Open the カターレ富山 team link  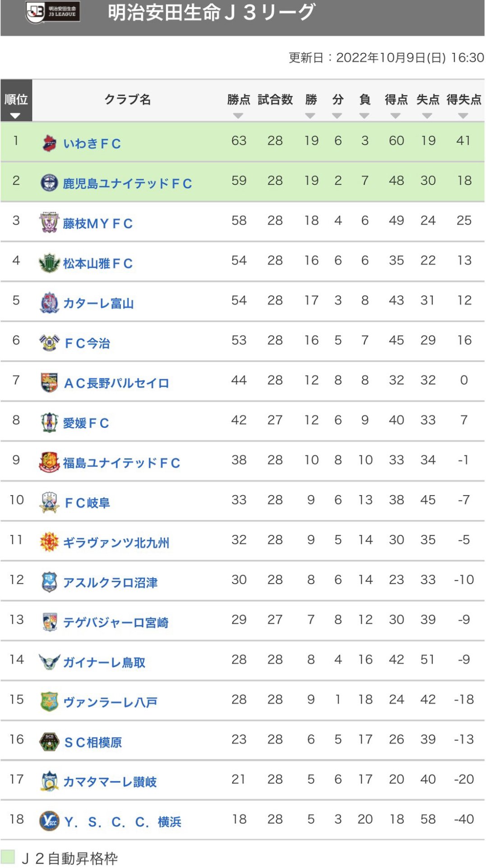[98, 303]
